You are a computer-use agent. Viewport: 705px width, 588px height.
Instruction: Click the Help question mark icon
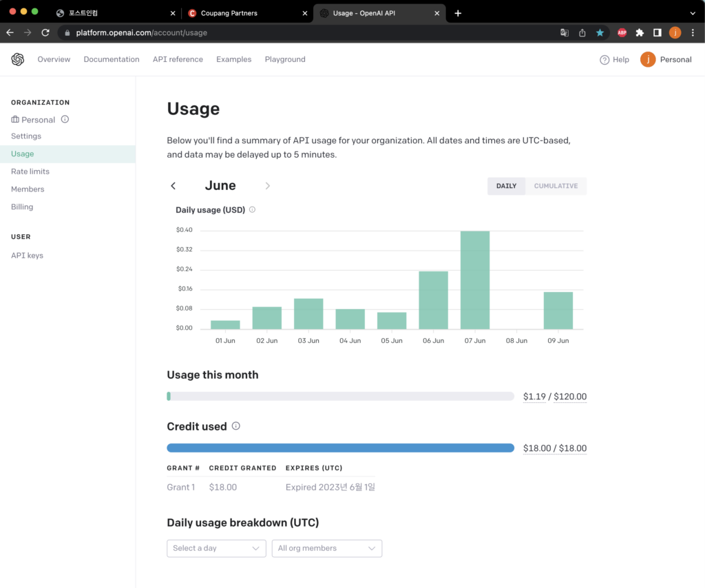(604, 60)
